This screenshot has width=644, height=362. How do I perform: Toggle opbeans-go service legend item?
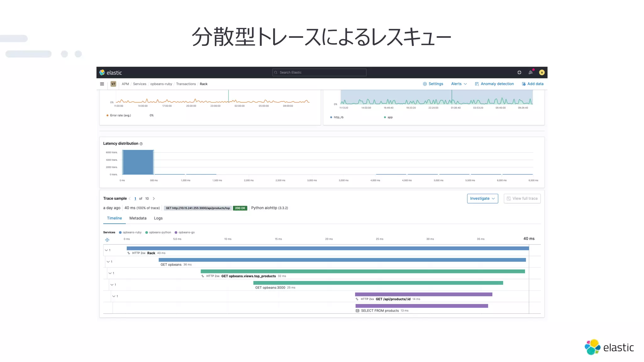[x=185, y=233]
